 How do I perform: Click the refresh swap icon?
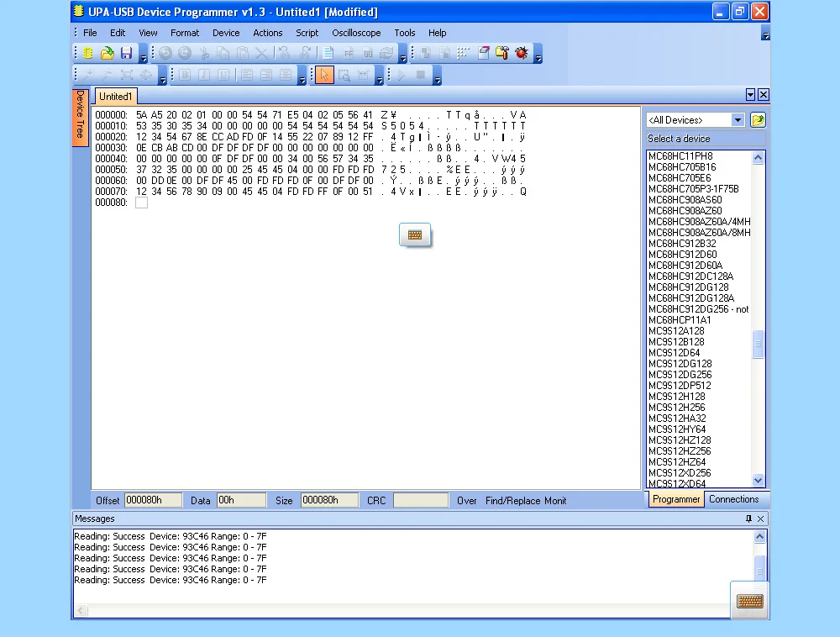386,53
